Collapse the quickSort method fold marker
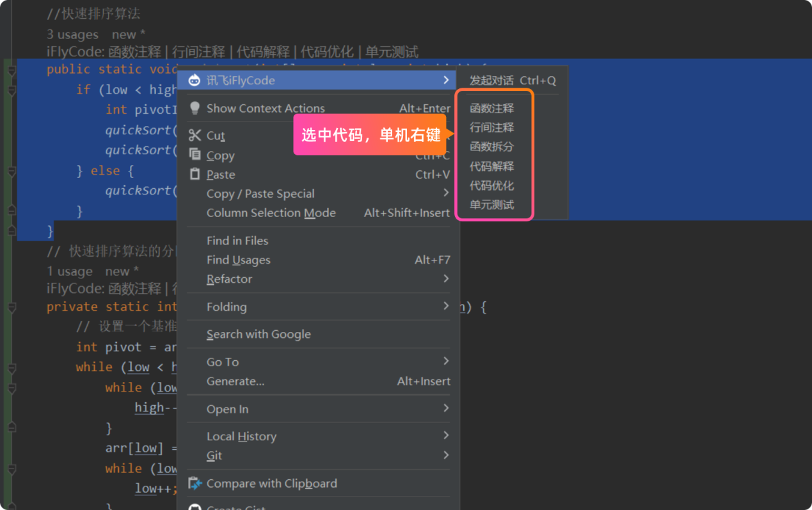This screenshot has width=812, height=510. tap(11, 70)
